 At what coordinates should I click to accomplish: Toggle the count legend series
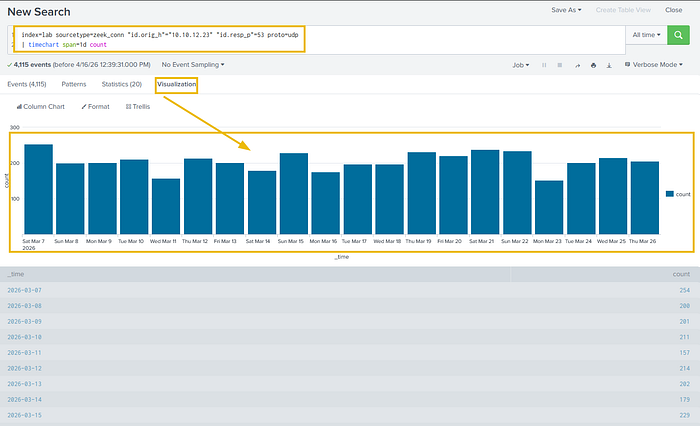click(x=678, y=194)
